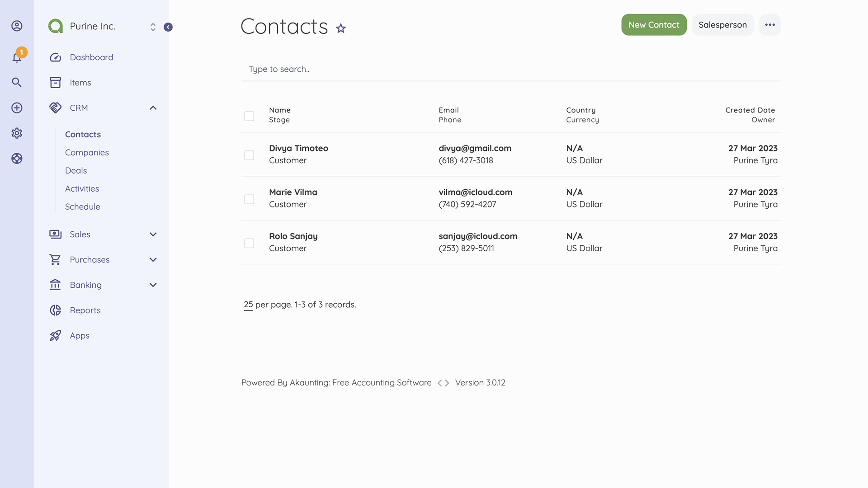The image size is (868, 488).
Task: Go to the Companies menu item
Action: coord(87,152)
